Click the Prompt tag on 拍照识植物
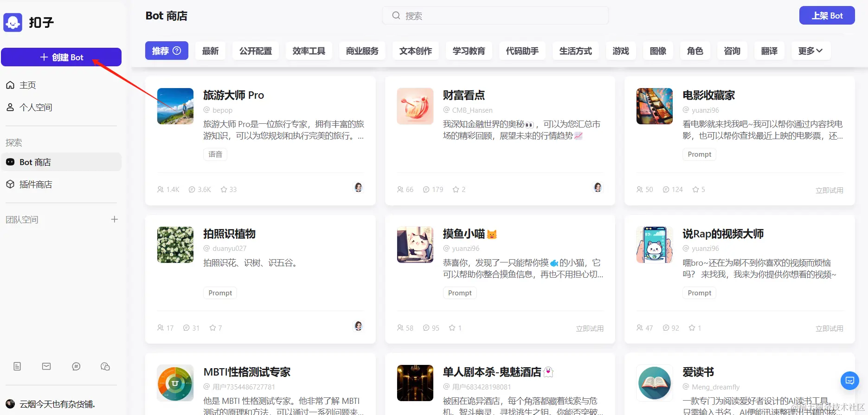Screen dimensions: 868x415 (220, 293)
